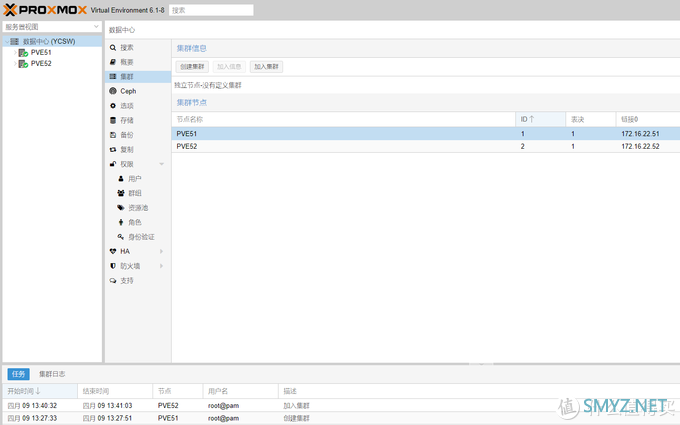Click the 用户名 column header
The height and width of the screenshot is (425, 680).
[x=240, y=391]
